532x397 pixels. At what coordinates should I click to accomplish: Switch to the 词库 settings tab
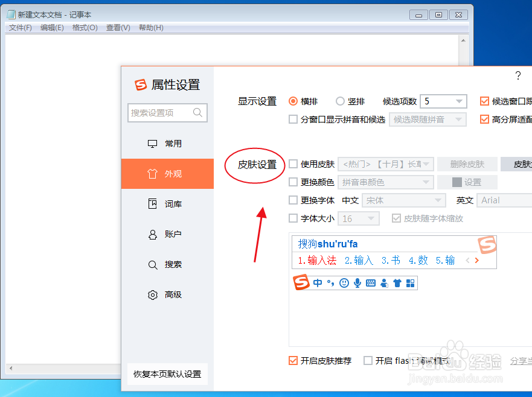point(167,204)
